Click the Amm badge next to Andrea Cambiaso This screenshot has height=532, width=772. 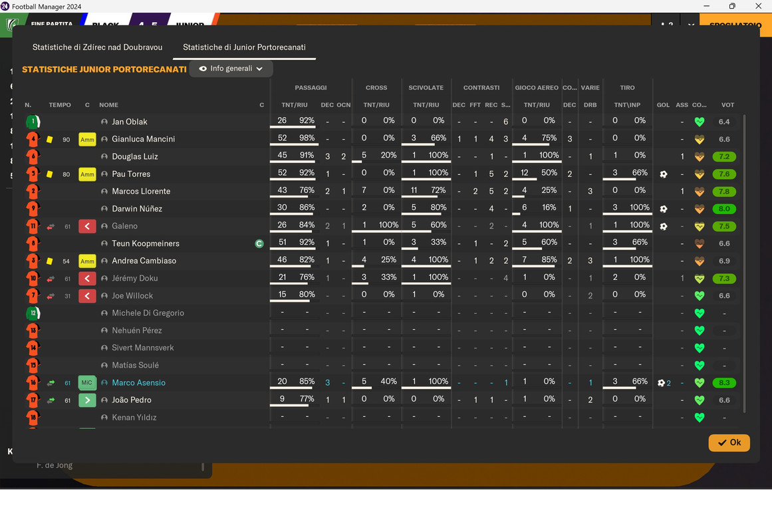tap(87, 261)
